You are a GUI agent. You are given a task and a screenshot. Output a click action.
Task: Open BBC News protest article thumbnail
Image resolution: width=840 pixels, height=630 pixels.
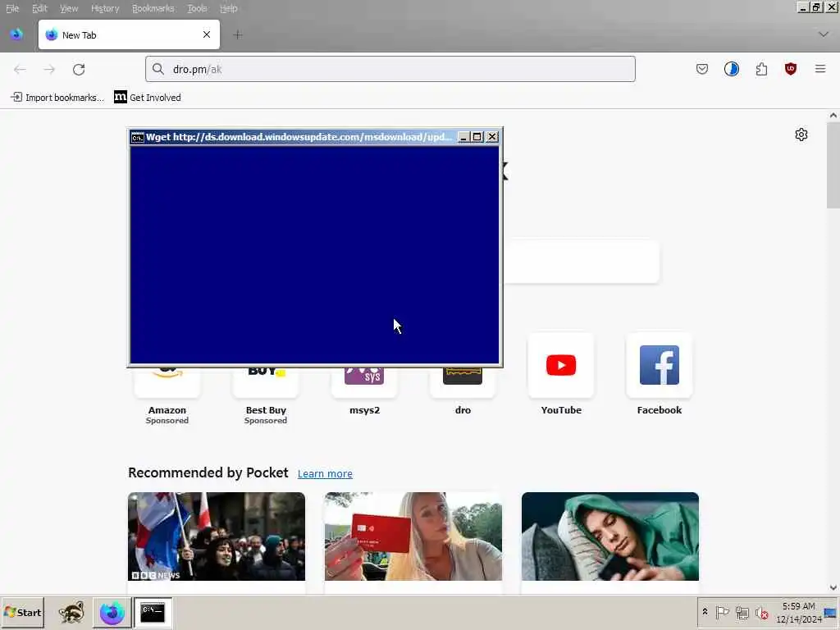click(x=217, y=536)
